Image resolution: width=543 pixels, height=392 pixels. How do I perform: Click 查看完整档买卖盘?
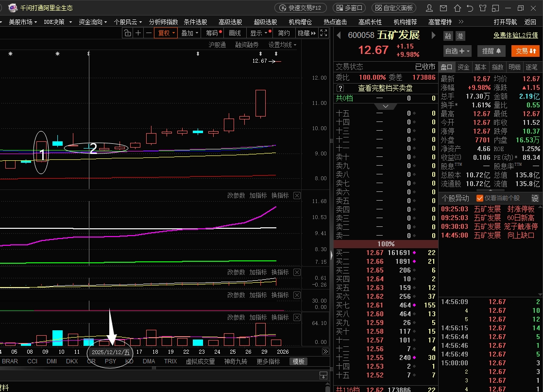385,88
